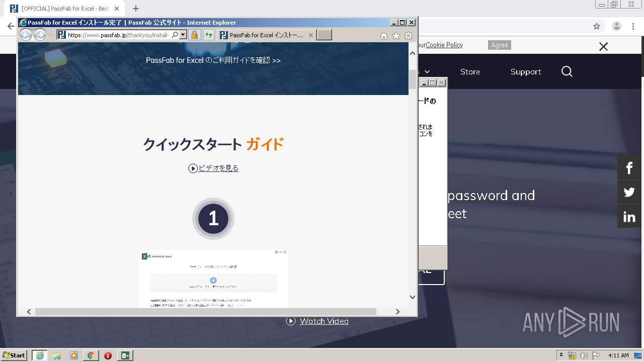
Task: Open the Chrome profile avatar
Action: click(616, 26)
